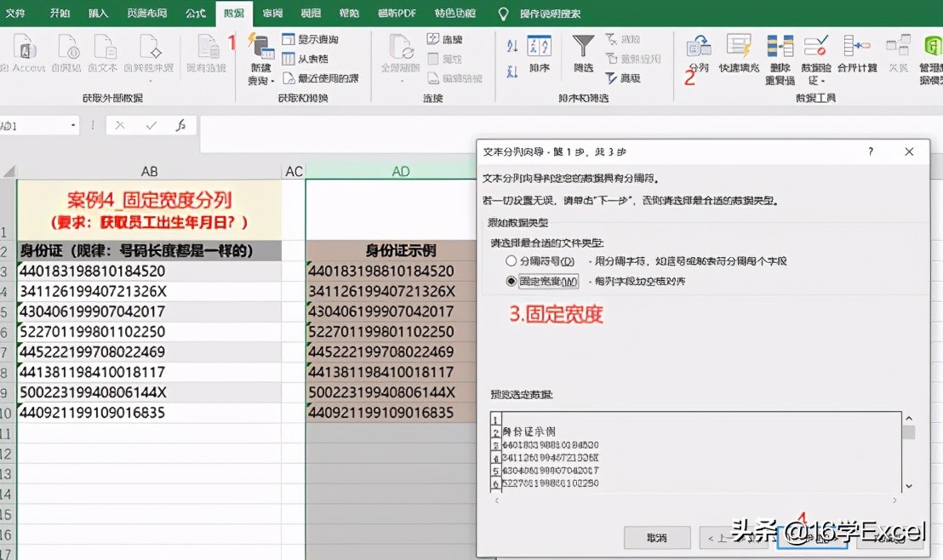This screenshot has height=560, width=943.
Task: Switch to the 页面布局 Page Layout tab
Action: pyautogui.click(x=146, y=13)
